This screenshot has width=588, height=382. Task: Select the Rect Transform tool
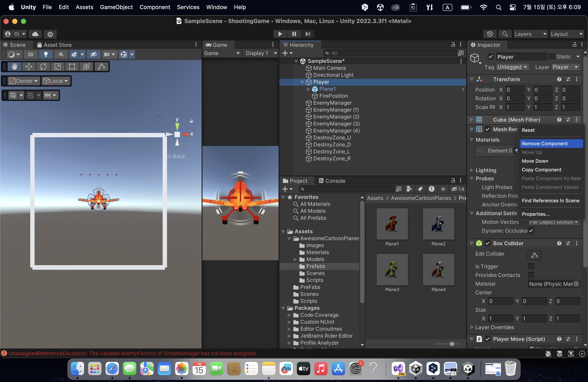tap(72, 67)
